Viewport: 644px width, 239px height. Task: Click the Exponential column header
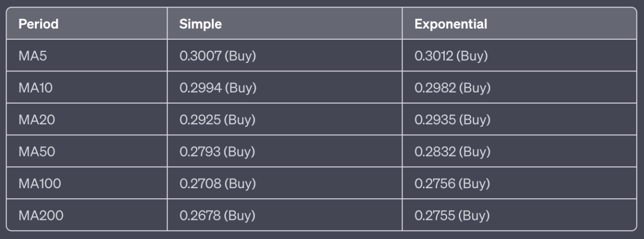450,24
